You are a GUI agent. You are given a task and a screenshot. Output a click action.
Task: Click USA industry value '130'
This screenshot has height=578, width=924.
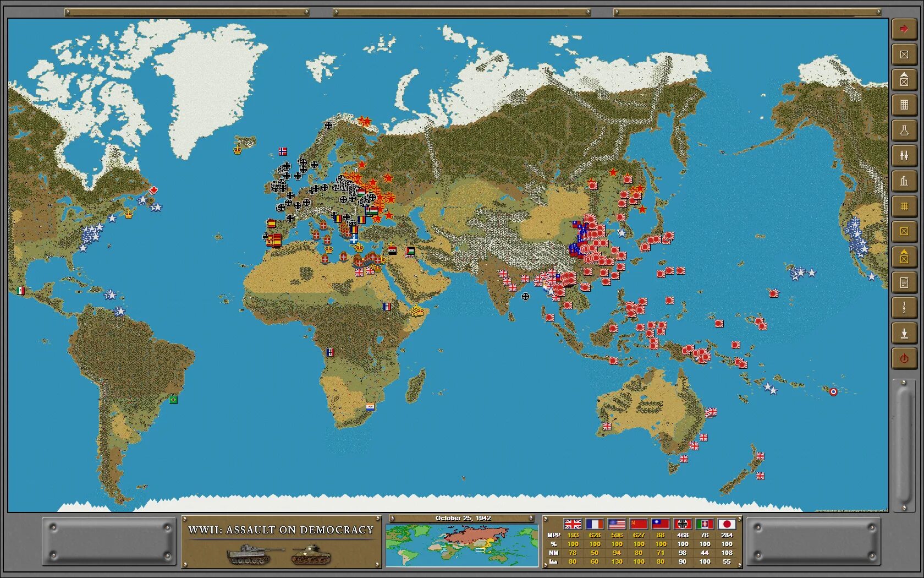point(617,561)
